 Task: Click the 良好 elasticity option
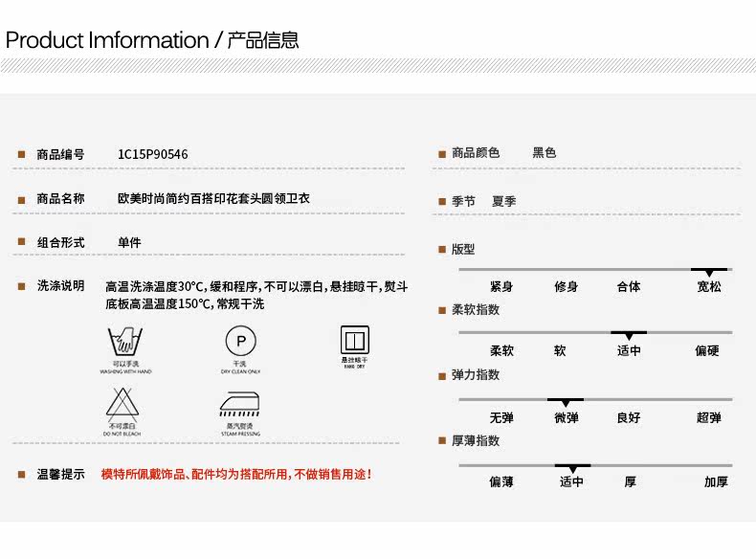(629, 417)
